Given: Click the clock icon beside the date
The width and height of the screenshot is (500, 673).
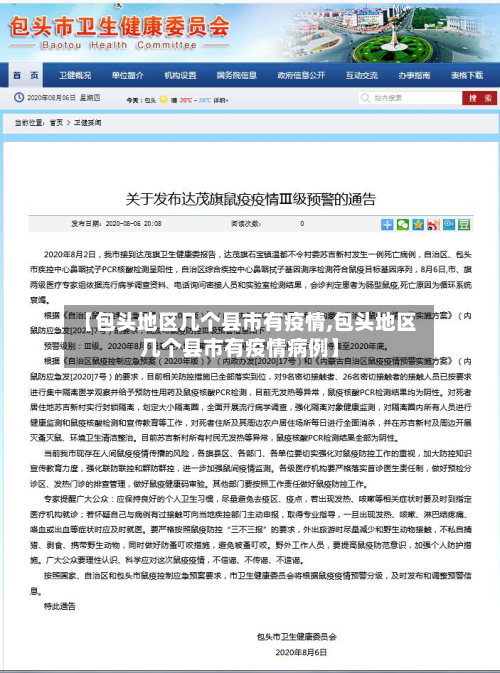Looking at the screenshot, I should [x=19, y=97].
